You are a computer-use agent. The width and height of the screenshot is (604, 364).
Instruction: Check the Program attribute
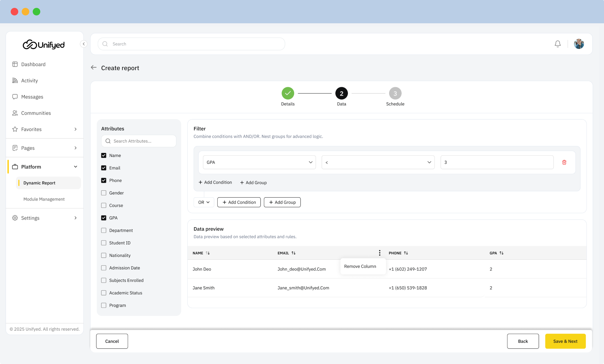[104, 305]
